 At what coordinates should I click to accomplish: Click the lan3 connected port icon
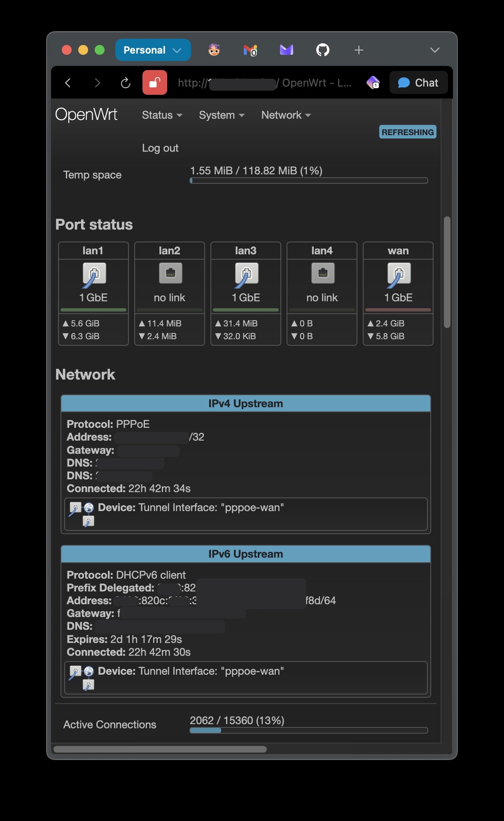[246, 274]
